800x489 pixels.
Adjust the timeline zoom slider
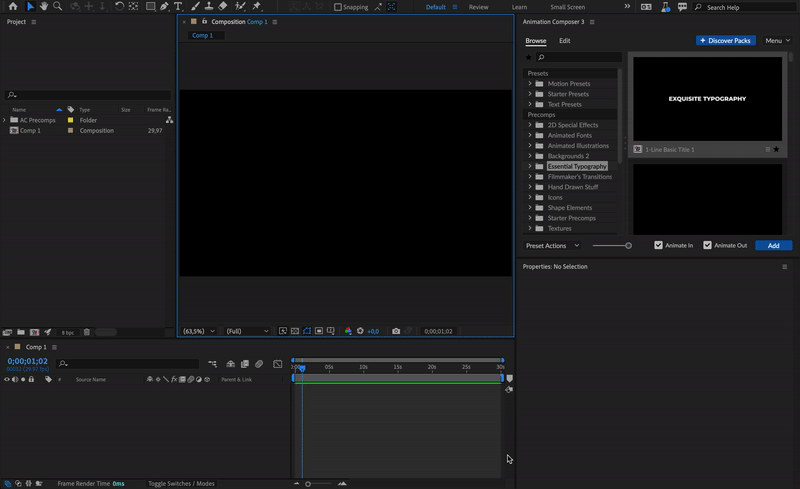tap(308, 483)
